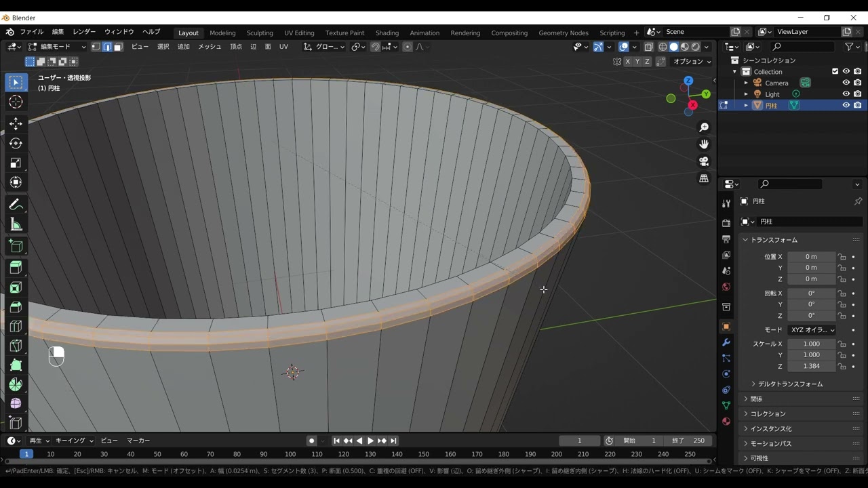Switch to the UV Editing workspace tab

(299, 33)
